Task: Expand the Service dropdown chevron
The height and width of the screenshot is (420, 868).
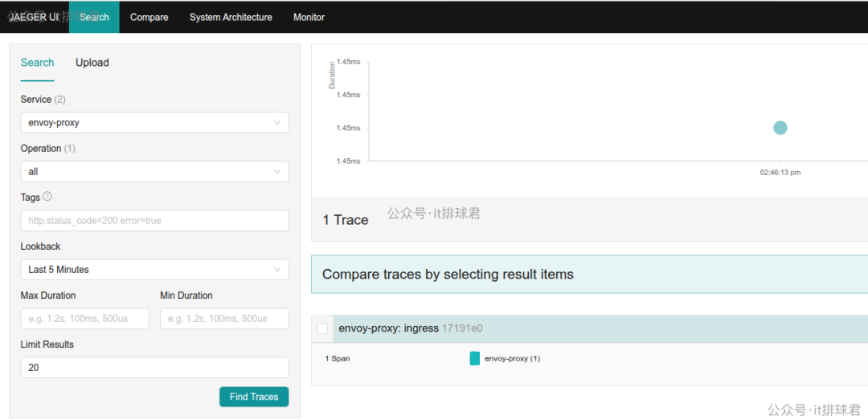Action: [x=277, y=123]
